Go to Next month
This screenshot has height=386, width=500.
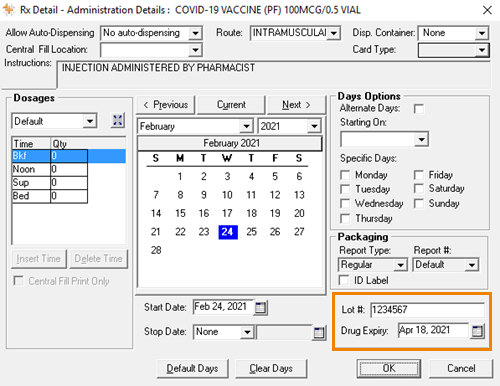(296, 105)
